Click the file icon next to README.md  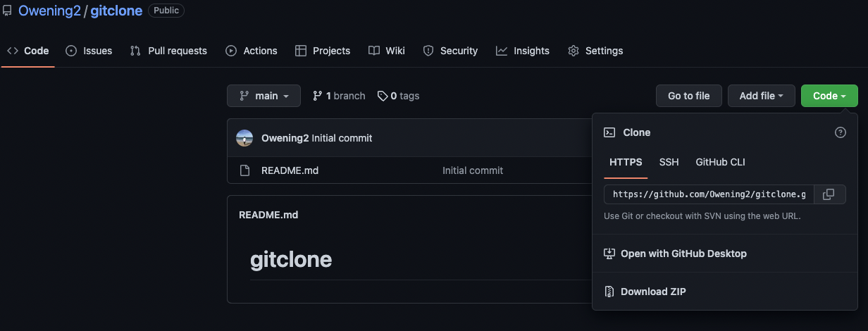tap(244, 170)
